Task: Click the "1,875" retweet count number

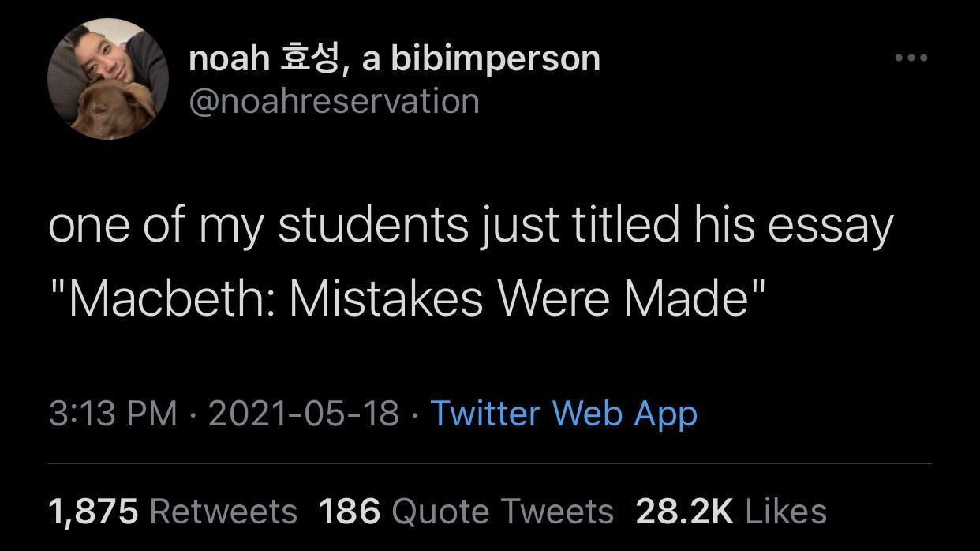Action: pyautogui.click(x=93, y=512)
